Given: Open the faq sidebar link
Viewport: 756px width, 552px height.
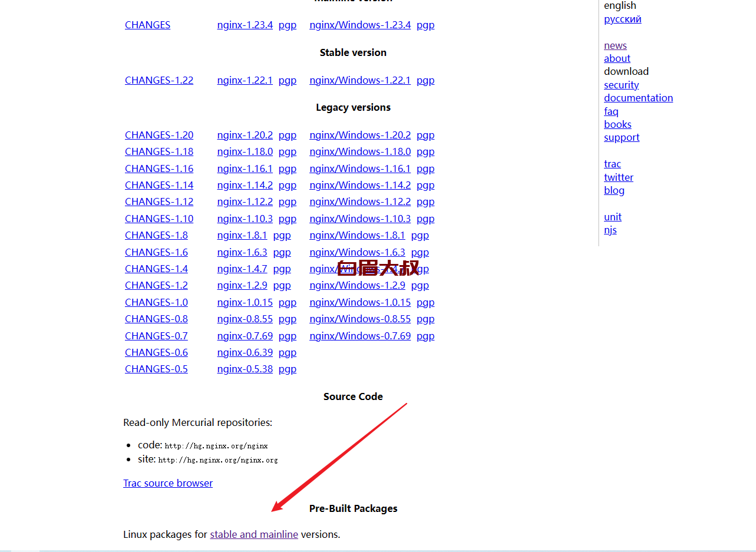Looking at the screenshot, I should pyautogui.click(x=611, y=111).
